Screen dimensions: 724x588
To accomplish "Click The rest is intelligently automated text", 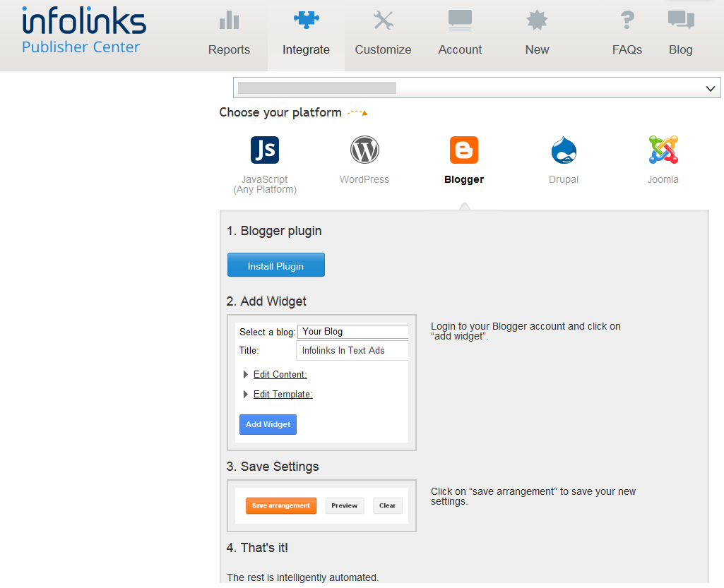I will pos(303,578).
